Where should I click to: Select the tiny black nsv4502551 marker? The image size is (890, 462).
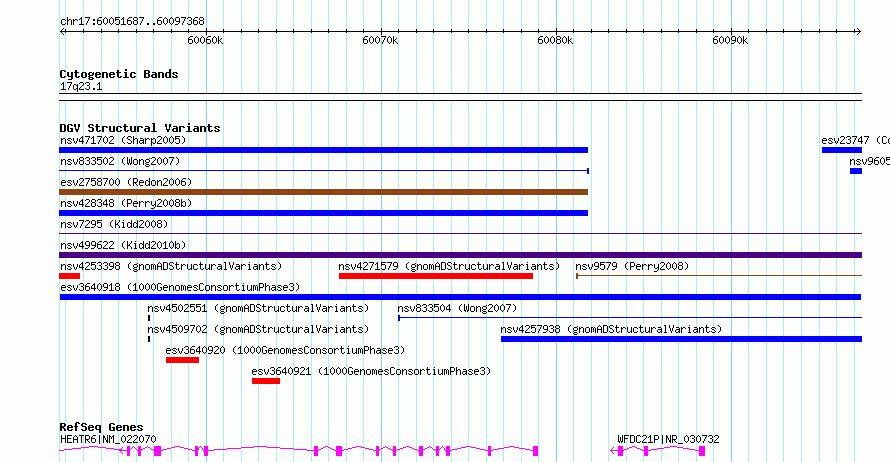(x=149, y=318)
